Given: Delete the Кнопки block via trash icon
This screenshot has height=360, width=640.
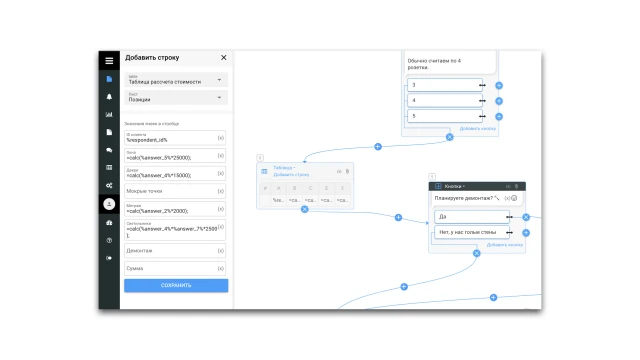Looking at the screenshot, I should tap(516, 187).
